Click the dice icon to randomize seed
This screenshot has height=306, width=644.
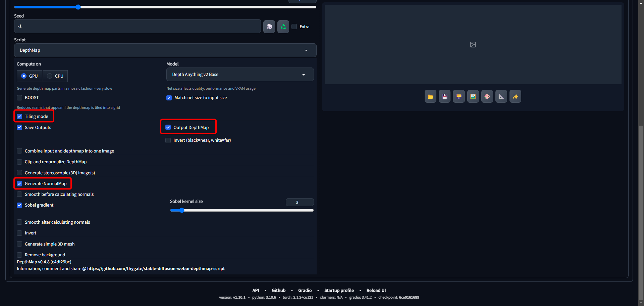coord(269,27)
